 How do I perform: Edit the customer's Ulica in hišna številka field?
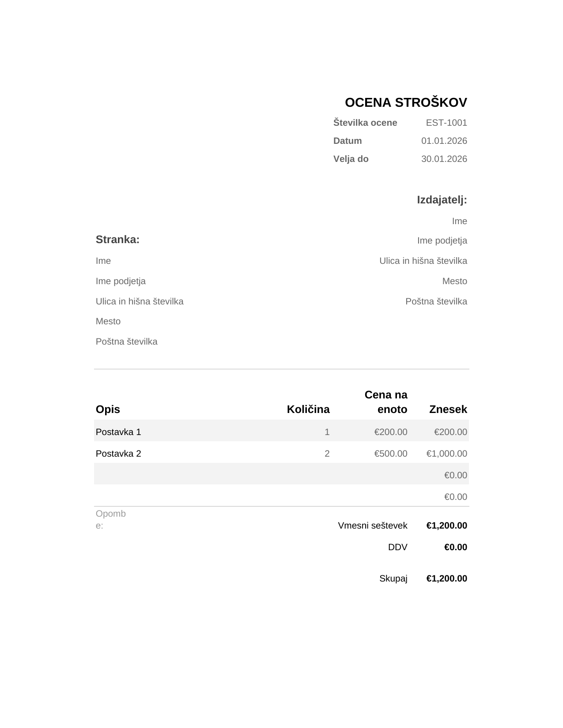pos(140,301)
